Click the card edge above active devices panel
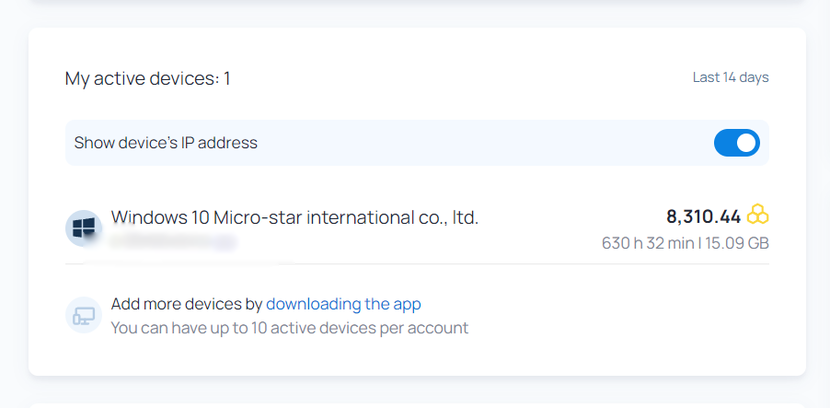Viewport: 830px width, 408px height. 417,2
